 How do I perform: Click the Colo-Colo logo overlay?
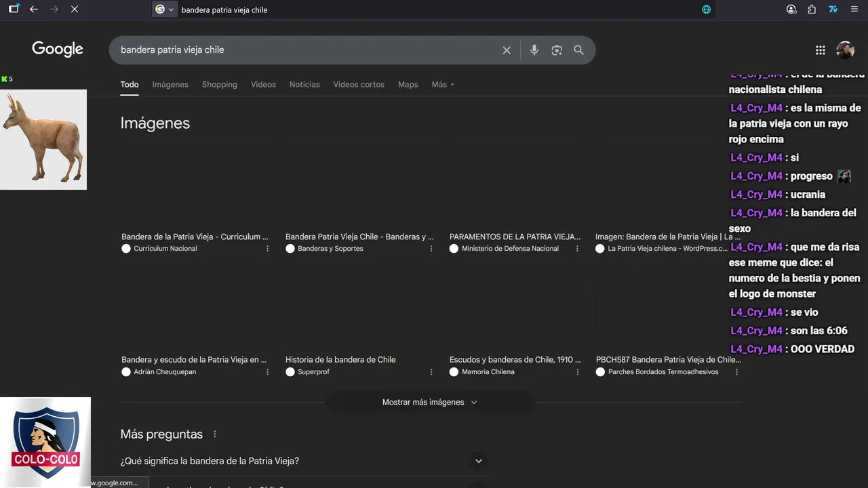click(45, 443)
